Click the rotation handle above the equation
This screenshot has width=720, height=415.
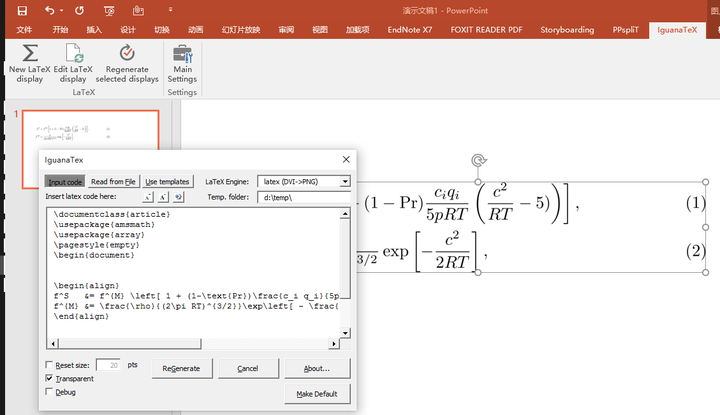[x=478, y=160]
